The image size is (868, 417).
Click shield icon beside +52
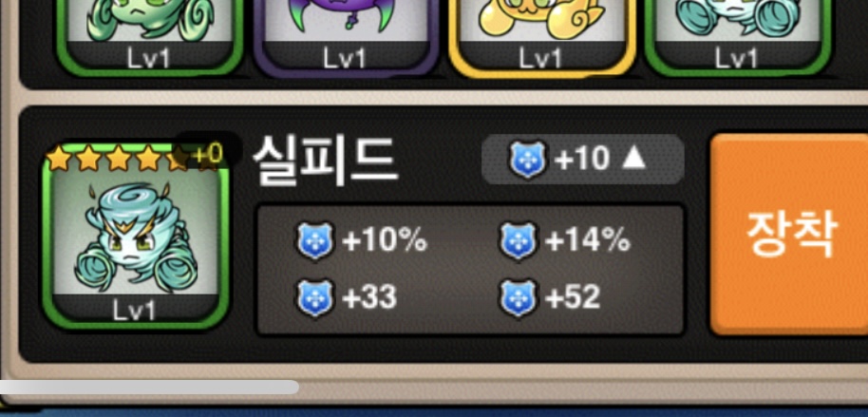(x=519, y=297)
